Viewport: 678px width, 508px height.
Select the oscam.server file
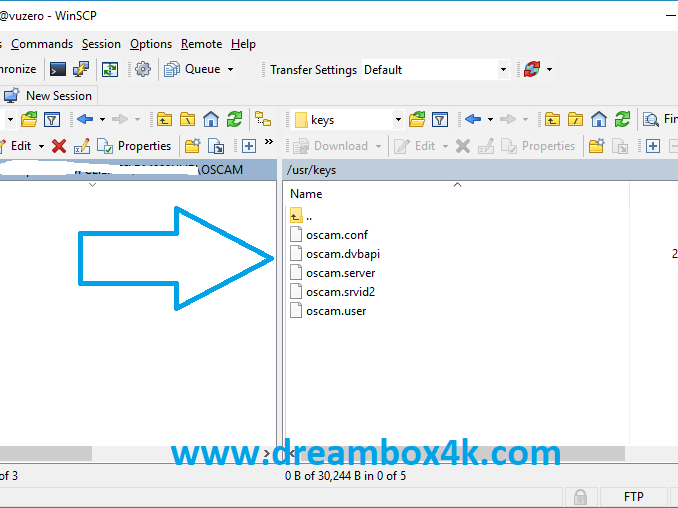click(x=333, y=273)
